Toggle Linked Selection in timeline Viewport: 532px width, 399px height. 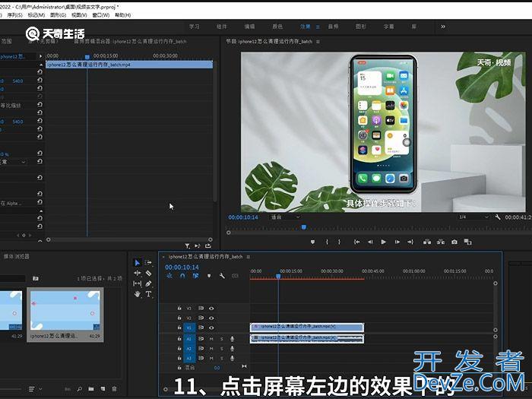(196, 276)
